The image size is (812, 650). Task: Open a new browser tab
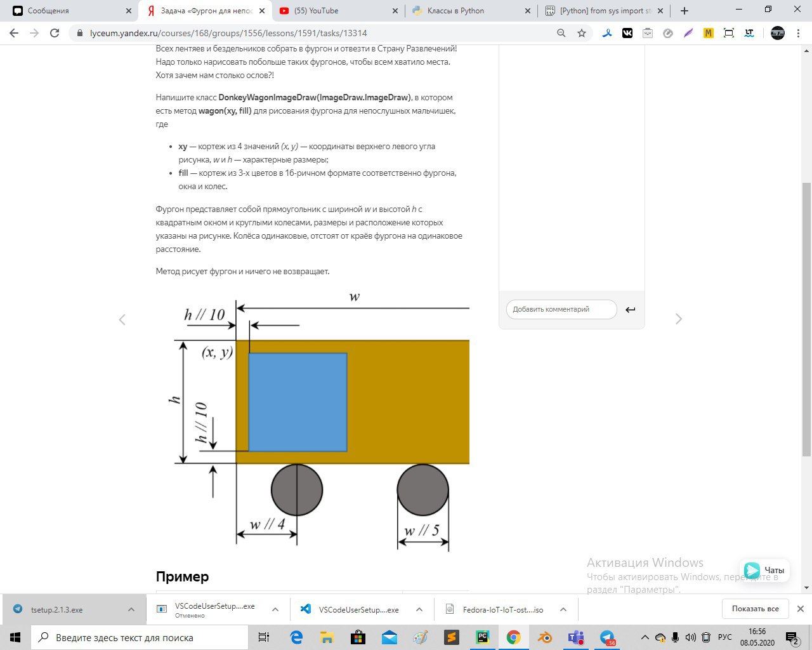click(684, 11)
